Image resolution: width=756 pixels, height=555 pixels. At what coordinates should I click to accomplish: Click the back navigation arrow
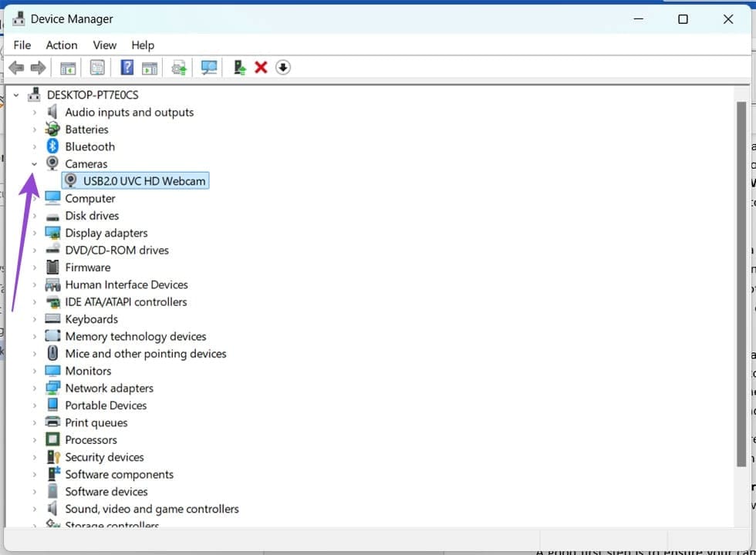pos(16,67)
